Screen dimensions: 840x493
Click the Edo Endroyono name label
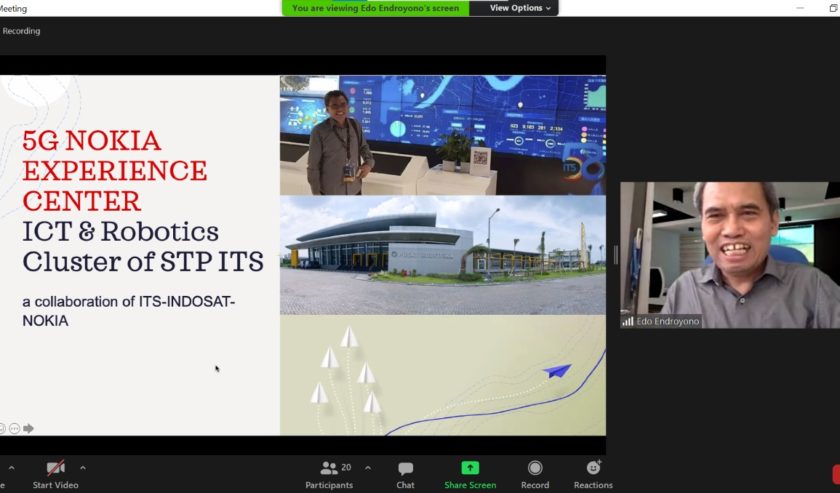pos(668,322)
